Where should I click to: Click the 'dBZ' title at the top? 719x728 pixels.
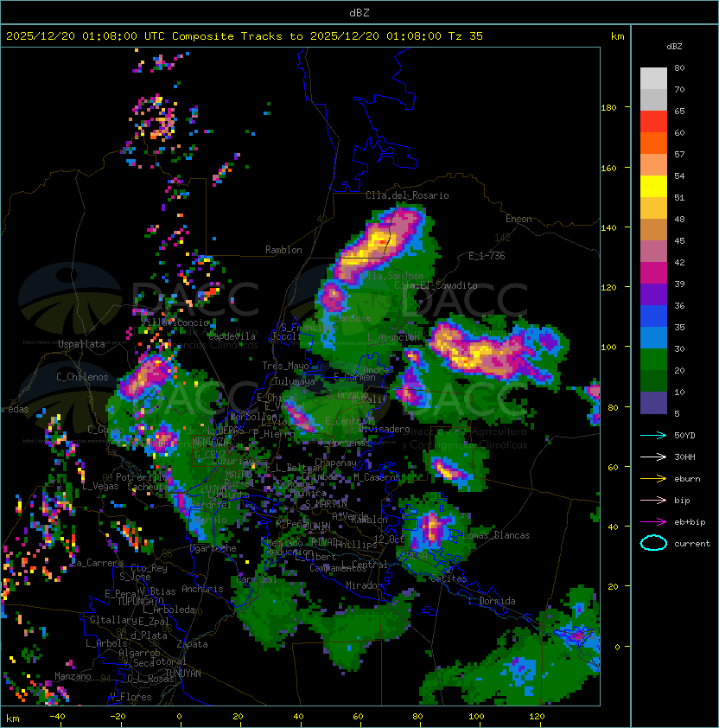pos(359,12)
